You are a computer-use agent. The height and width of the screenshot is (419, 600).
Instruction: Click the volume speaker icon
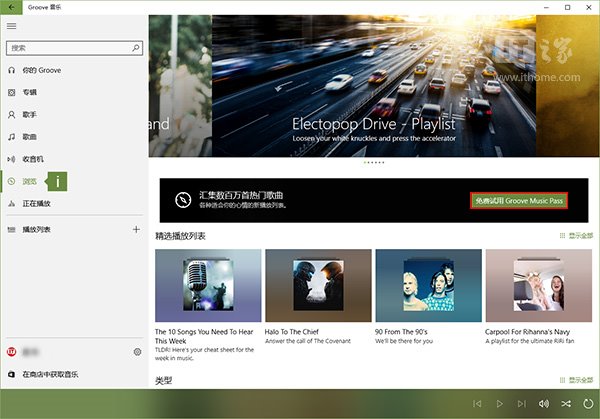tap(543, 403)
